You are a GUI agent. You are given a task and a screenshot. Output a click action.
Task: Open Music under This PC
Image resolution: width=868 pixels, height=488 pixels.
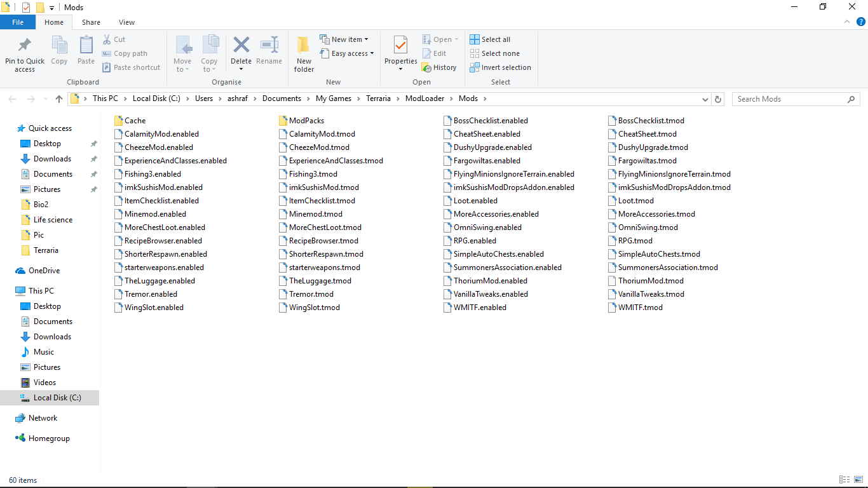coord(44,352)
